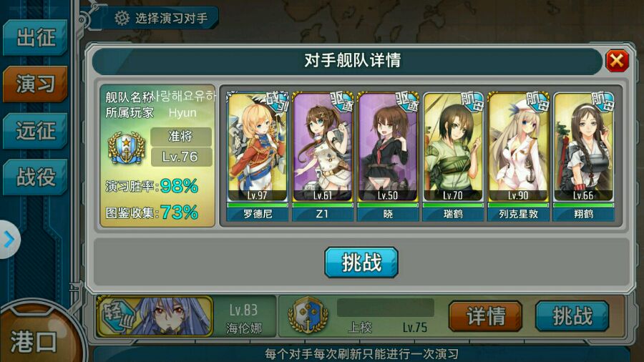Expand the side panel with the arrow
The height and width of the screenshot is (362, 644).
9,239
